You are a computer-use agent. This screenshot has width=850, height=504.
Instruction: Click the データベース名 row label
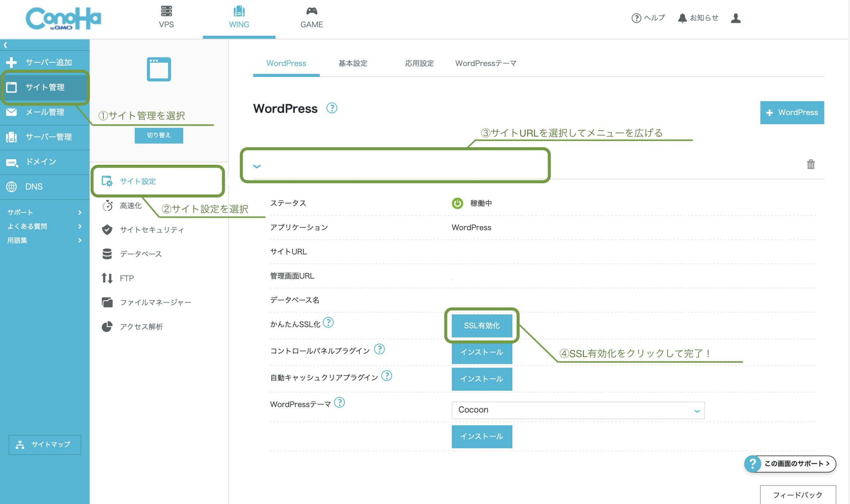click(x=295, y=300)
